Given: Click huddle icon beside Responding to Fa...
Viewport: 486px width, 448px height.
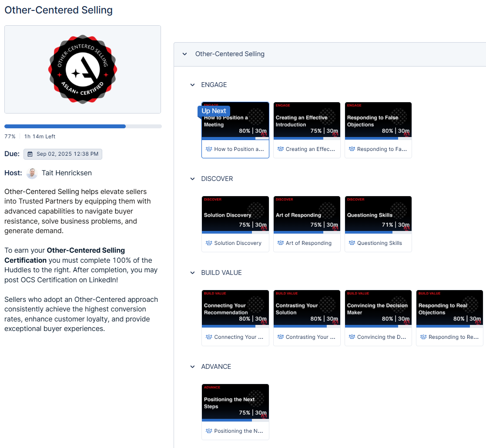Looking at the screenshot, I should 352,149.
